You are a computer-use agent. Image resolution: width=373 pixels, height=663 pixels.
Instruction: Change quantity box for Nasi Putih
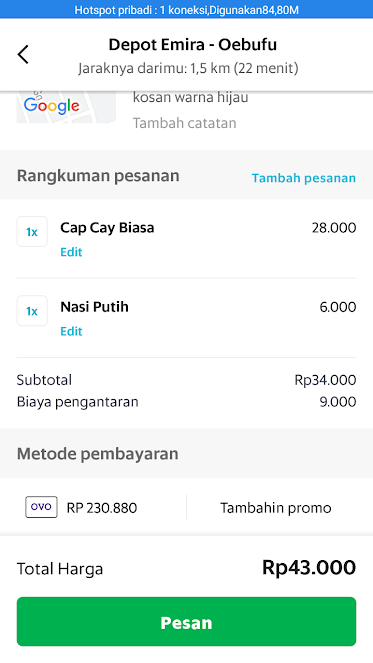point(32,311)
